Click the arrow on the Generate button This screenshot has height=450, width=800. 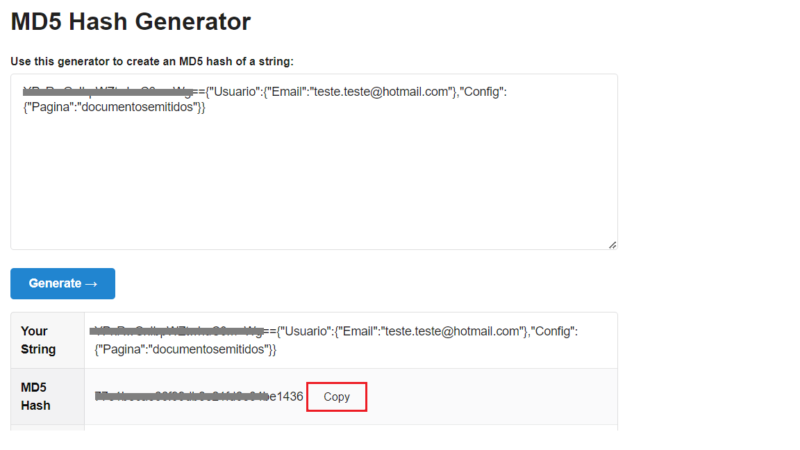coord(92,283)
